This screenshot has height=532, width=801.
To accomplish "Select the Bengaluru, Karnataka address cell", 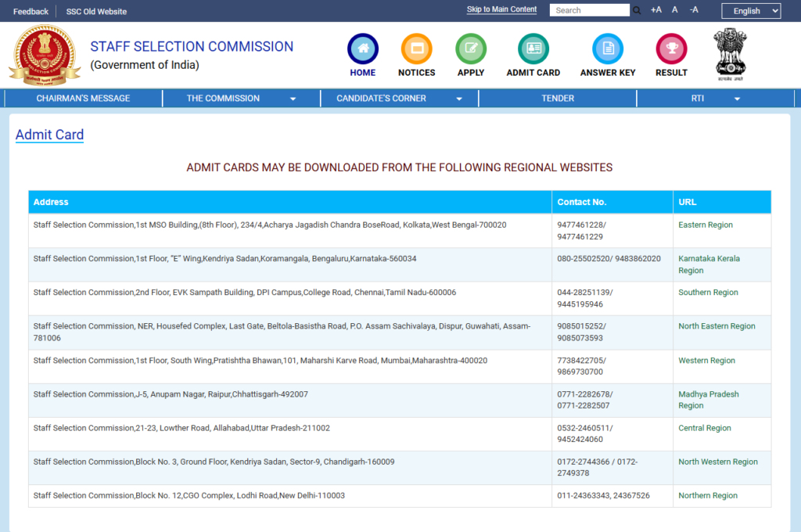I will point(290,264).
